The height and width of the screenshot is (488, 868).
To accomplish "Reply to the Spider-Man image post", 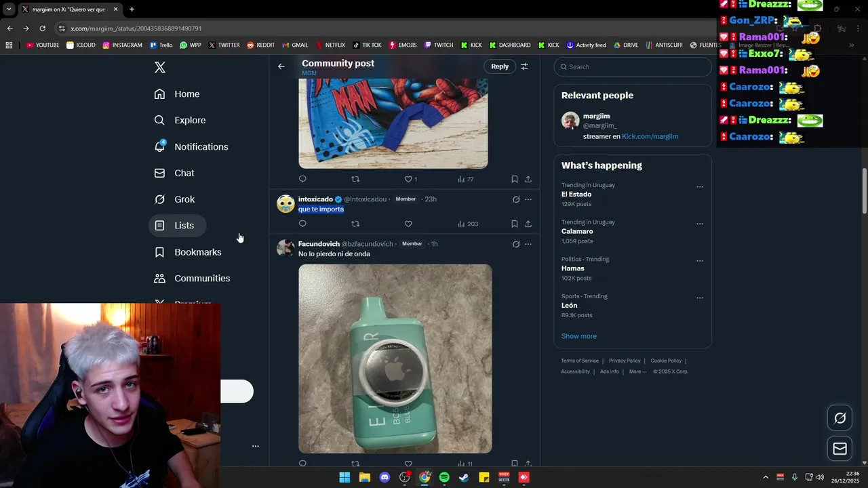I will tap(302, 179).
